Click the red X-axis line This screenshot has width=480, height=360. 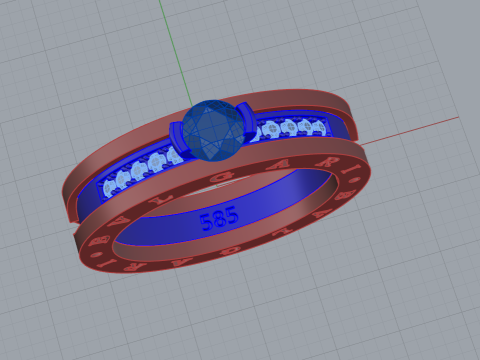point(409,131)
